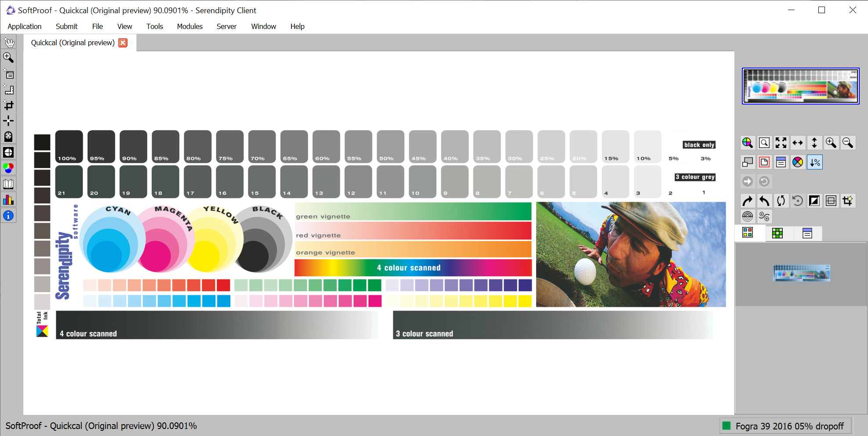Open the View menu
868x436 pixels.
(125, 26)
